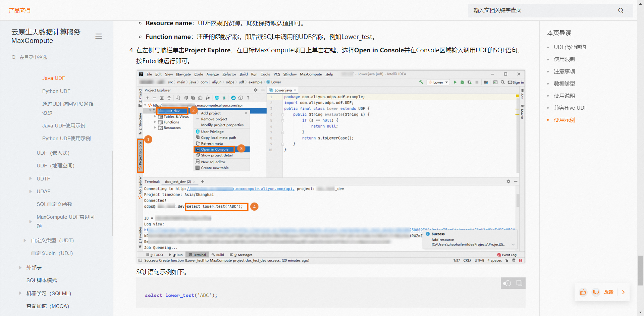The height and width of the screenshot is (316, 644).
Task: Expand the 自定义类型（UDT）section arrow
Action: (25, 240)
